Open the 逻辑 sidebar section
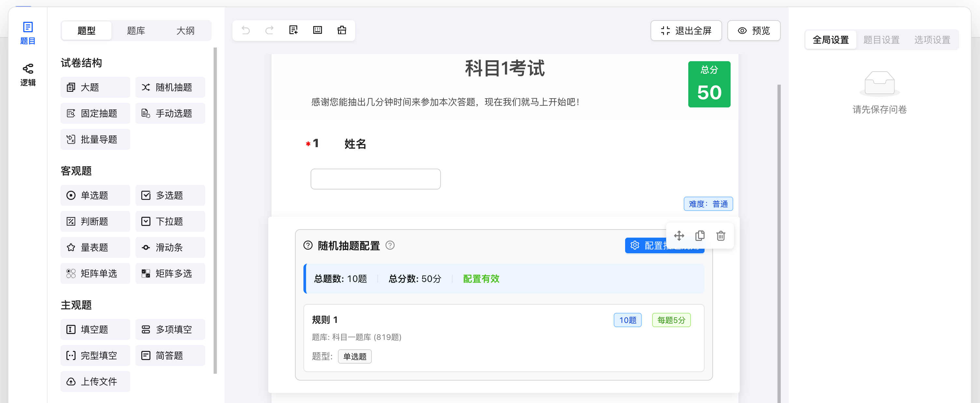Image resolution: width=980 pixels, height=403 pixels. pos(28,75)
